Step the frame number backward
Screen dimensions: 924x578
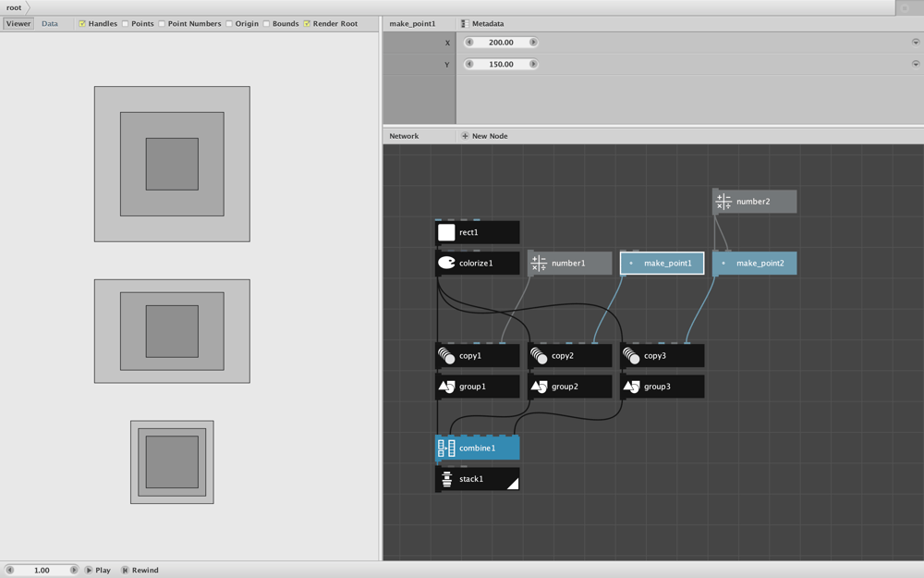9,571
